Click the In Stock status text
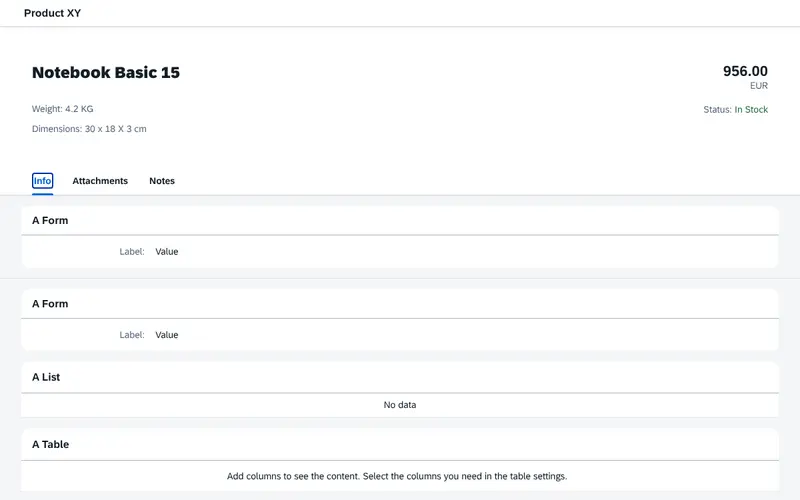 point(751,109)
